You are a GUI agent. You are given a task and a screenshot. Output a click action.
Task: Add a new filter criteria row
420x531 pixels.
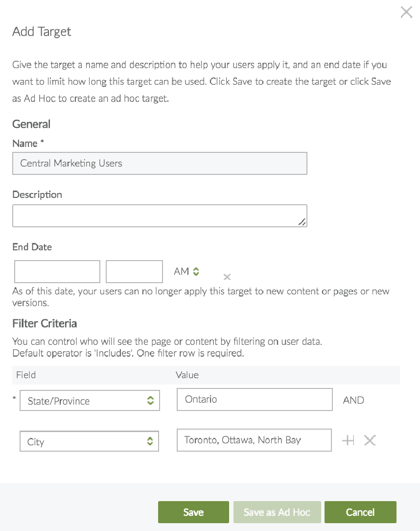coord(348,440)
